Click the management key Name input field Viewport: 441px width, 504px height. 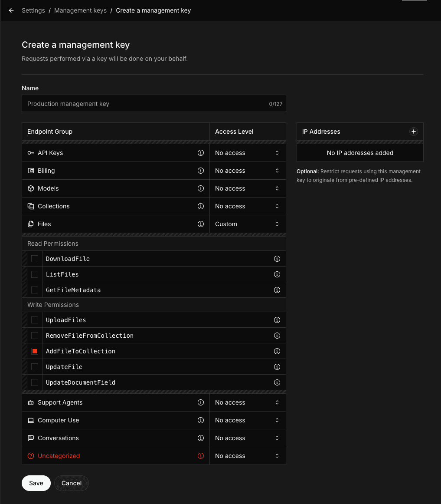pyautogui.click(x=154, y=103)
